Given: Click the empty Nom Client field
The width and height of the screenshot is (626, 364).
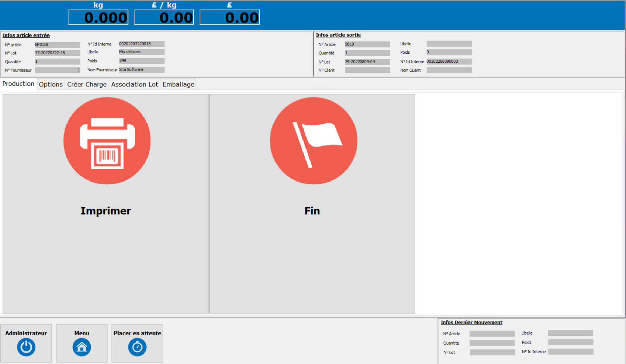Looking at the screenshot, I should pyautogui.click(x=449, y=70).
